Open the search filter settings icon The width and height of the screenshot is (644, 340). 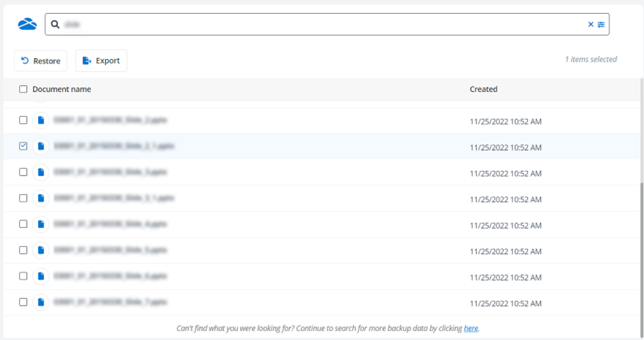click(600, 23)
